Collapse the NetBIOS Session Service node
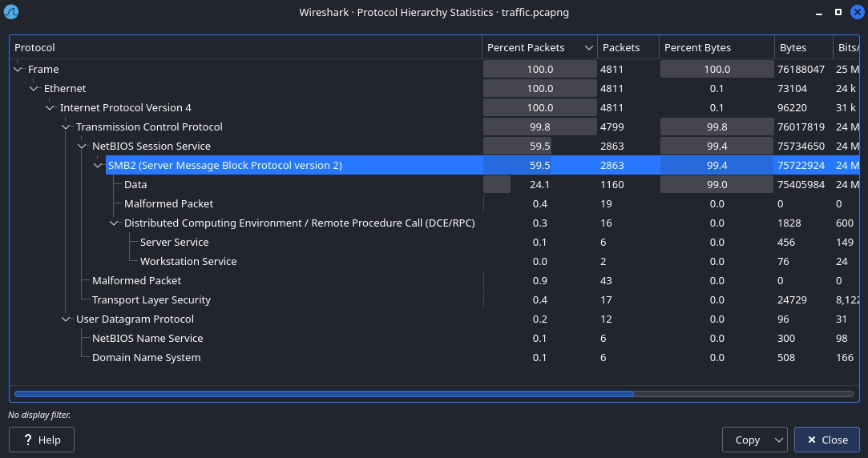The width and height of the screenshot is (868, 458). click(x=82, y=147)
